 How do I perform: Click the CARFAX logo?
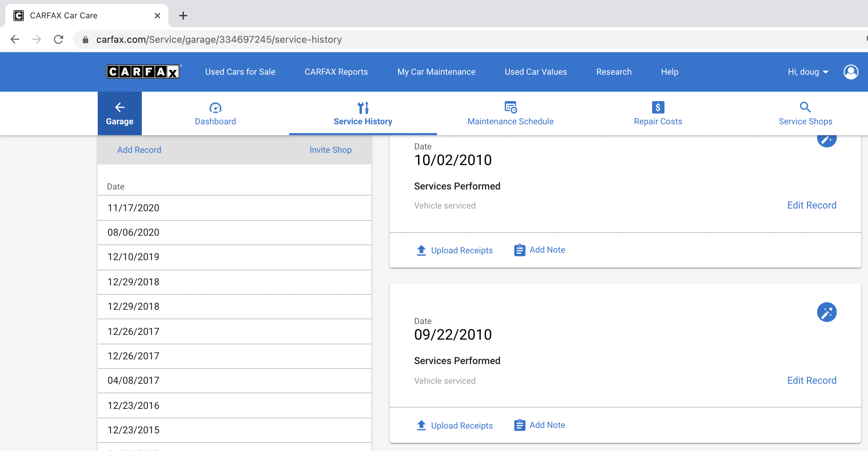(143, 72)
